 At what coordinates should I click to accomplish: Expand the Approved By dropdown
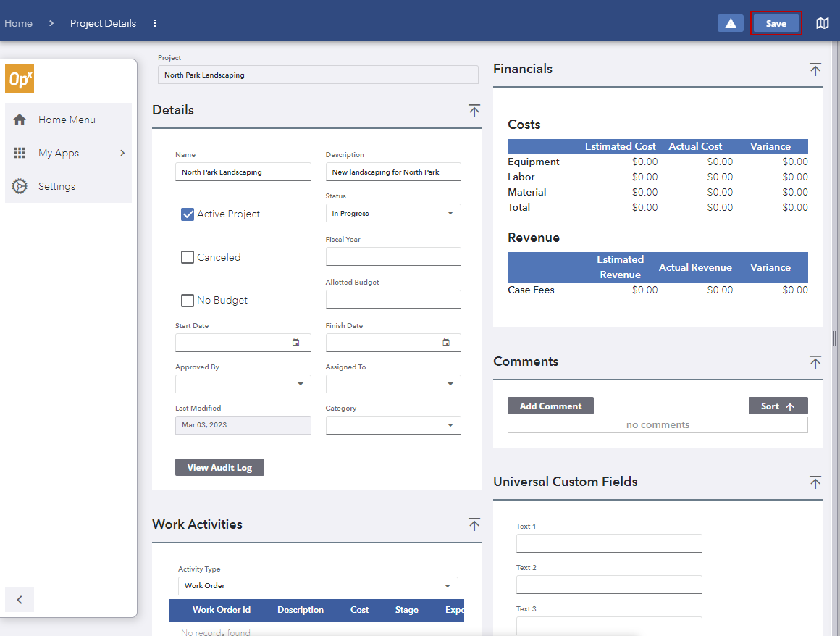pos(243,384)
